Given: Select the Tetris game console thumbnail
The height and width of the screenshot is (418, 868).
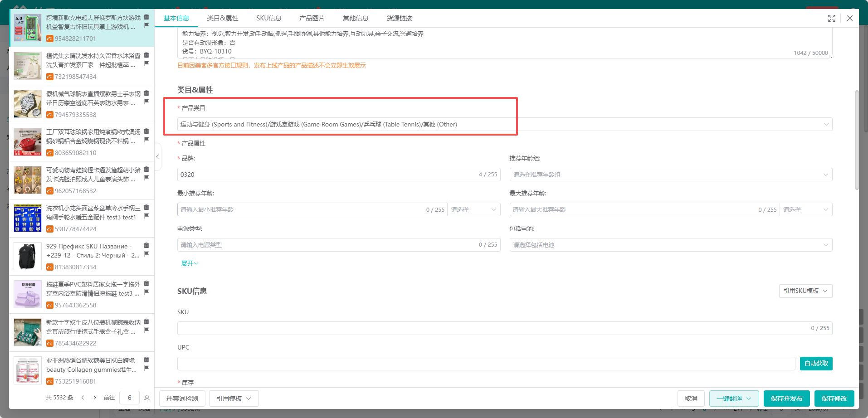Looking at the screenshot, I should pyautogui.click(x=28, y=28).
